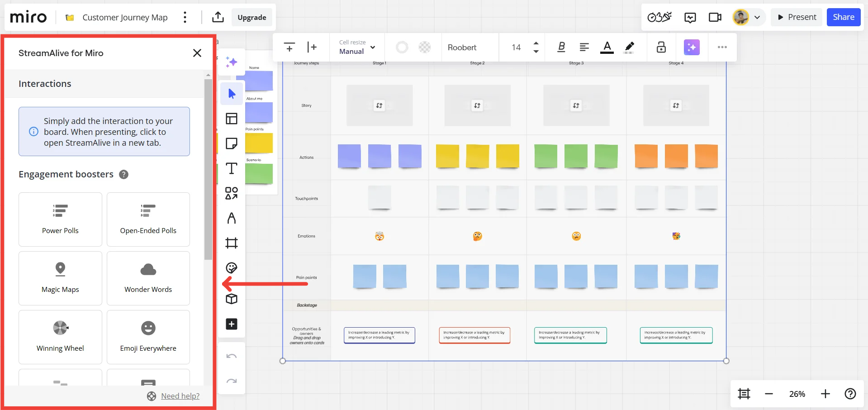Open the Shapes and lines tool
This screenshot has width=868, height=410.
[232, 193]
